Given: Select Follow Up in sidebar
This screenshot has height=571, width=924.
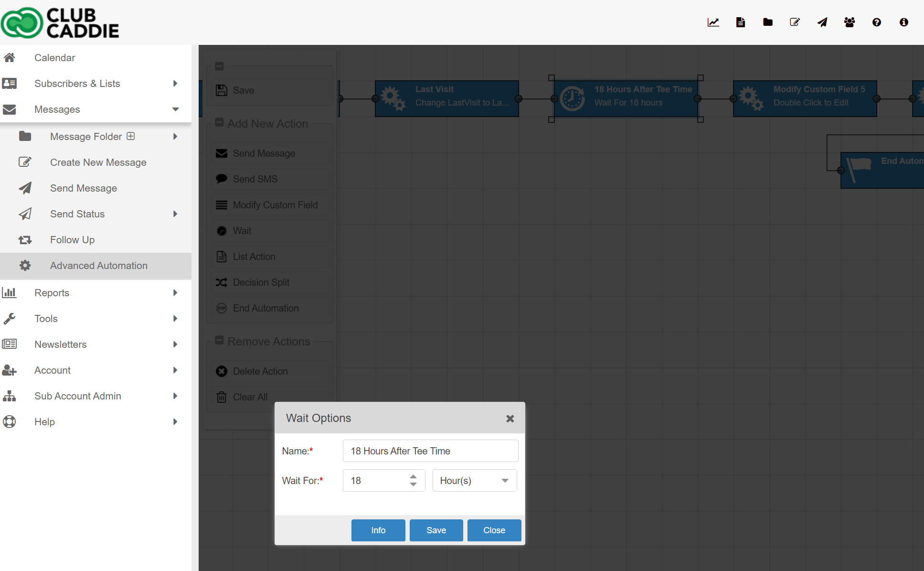Looking at the screenshot, I should [72, 240].
